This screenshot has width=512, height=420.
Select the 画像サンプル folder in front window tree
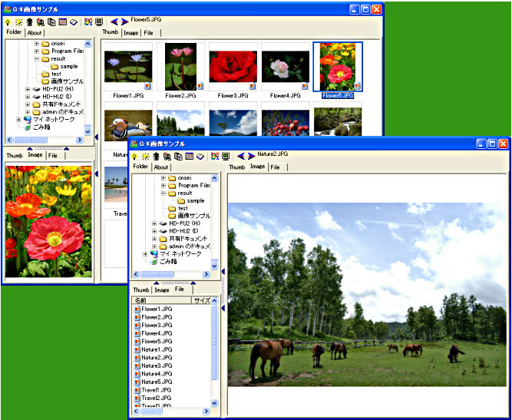(x=193, y=216)
